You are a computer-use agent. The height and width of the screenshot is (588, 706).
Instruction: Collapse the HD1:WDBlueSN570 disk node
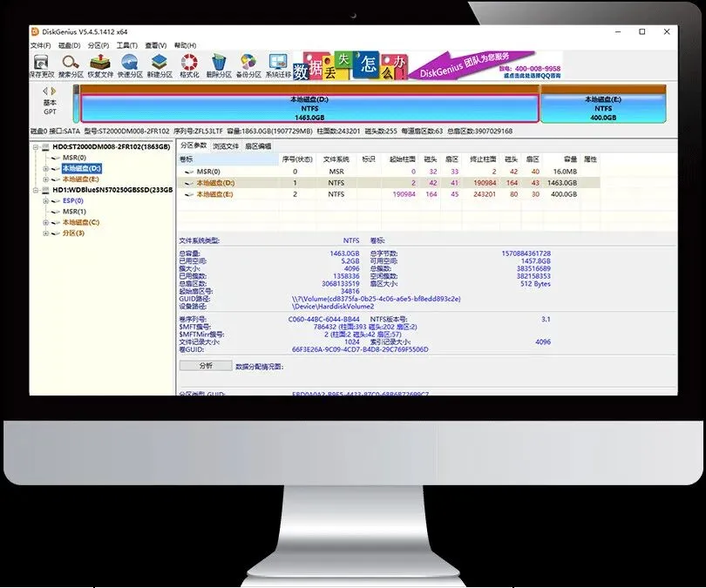pyautogui.click(x=35, y=190)
